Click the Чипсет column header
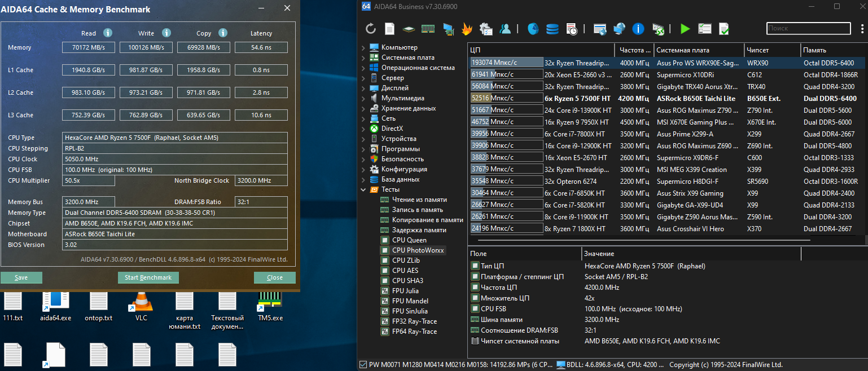Image resolution: width=868 pixels, height=371 pixels. tap(771, 50)
